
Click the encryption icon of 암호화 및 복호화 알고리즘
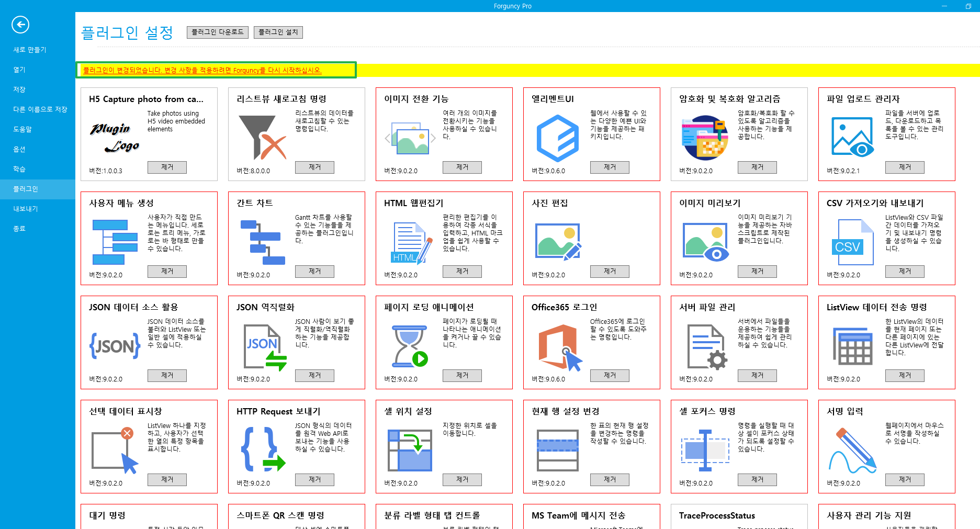point(705,138)
